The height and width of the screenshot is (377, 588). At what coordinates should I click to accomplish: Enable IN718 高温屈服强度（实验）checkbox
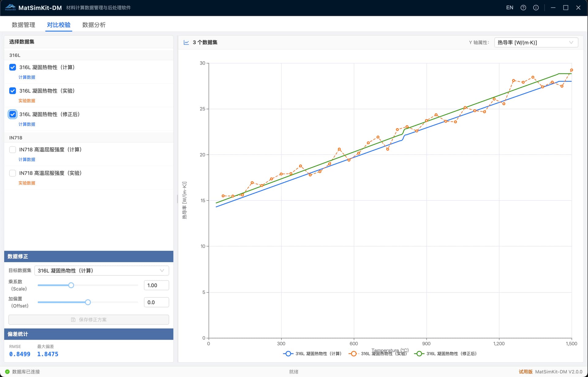click(x=13, y=173)
